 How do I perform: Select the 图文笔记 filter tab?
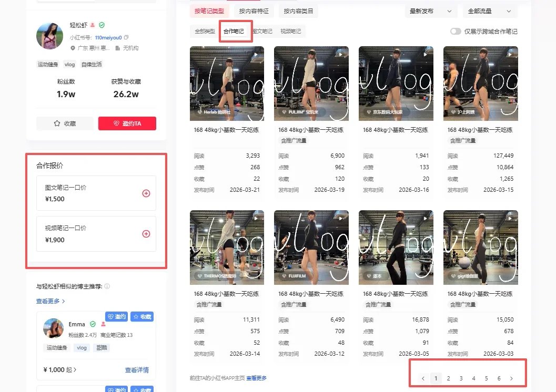[x=262, y=31]
